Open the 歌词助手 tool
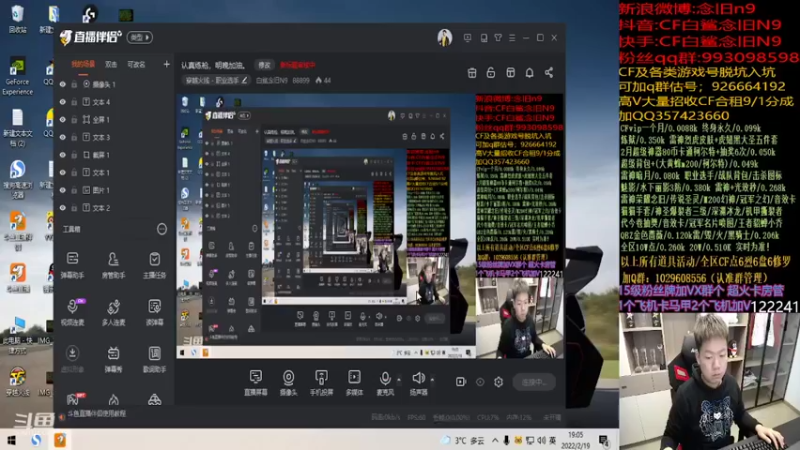 coord(155,359)
